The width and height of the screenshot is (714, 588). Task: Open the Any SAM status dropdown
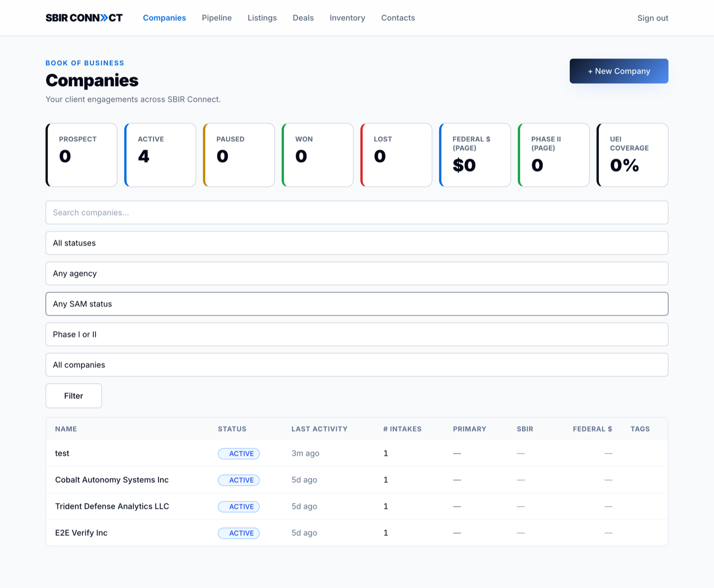coord(357,304)
